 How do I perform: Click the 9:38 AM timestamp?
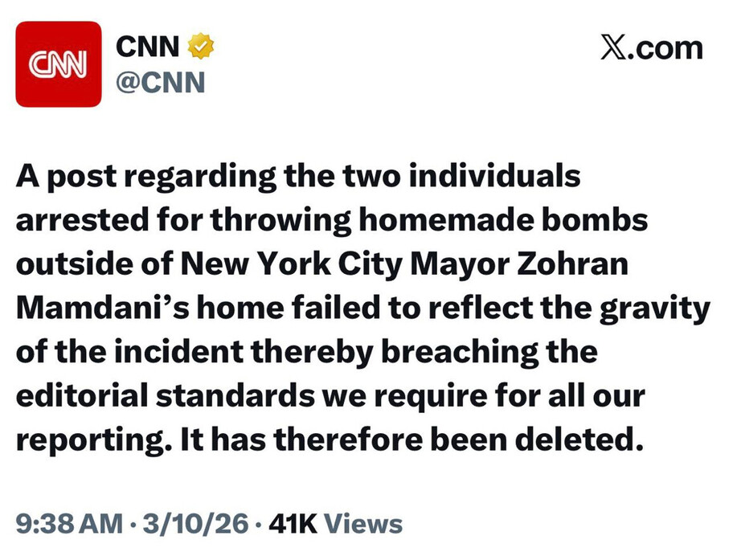pyautogui.click(x=68, y=525)
